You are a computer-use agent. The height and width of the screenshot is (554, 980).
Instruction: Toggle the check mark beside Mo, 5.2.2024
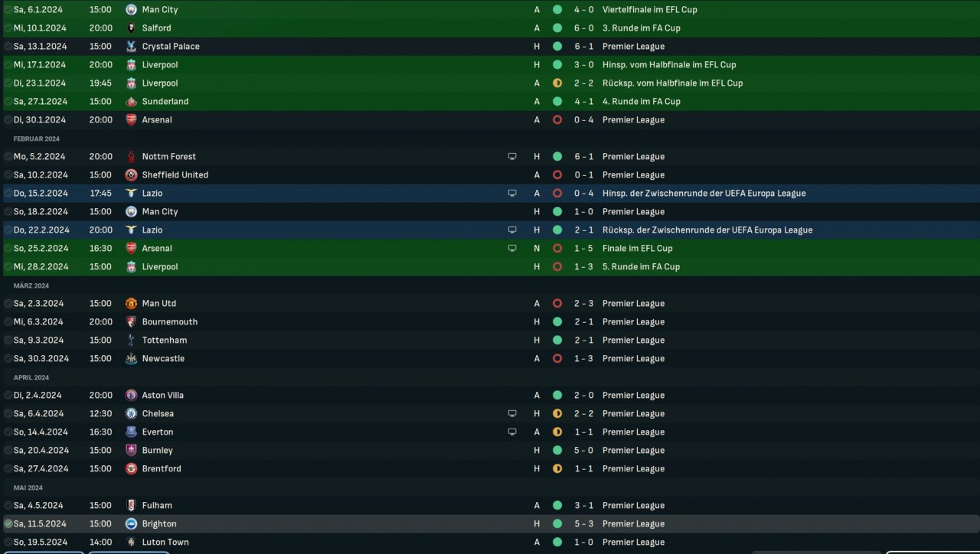8,156
